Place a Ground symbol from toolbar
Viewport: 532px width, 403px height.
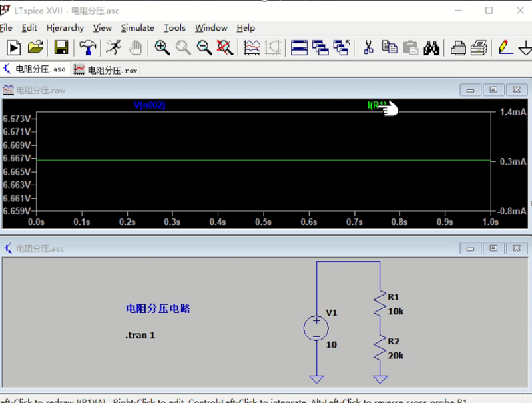coord(525,47)
